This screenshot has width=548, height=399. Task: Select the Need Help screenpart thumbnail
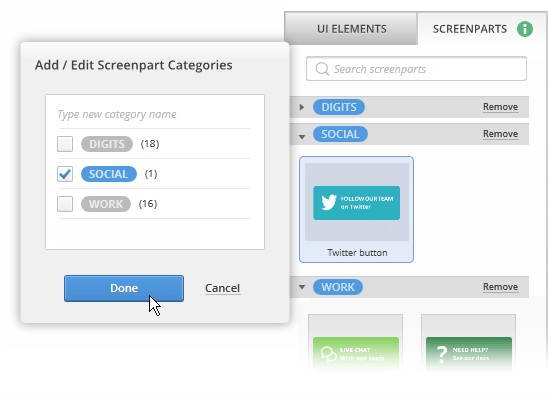tap(468, 343)
